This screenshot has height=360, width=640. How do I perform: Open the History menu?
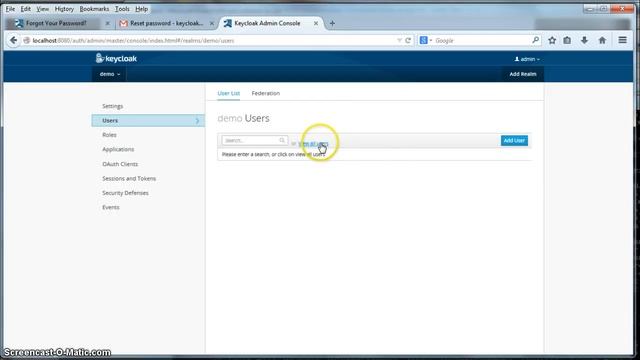tap(64, 9)
